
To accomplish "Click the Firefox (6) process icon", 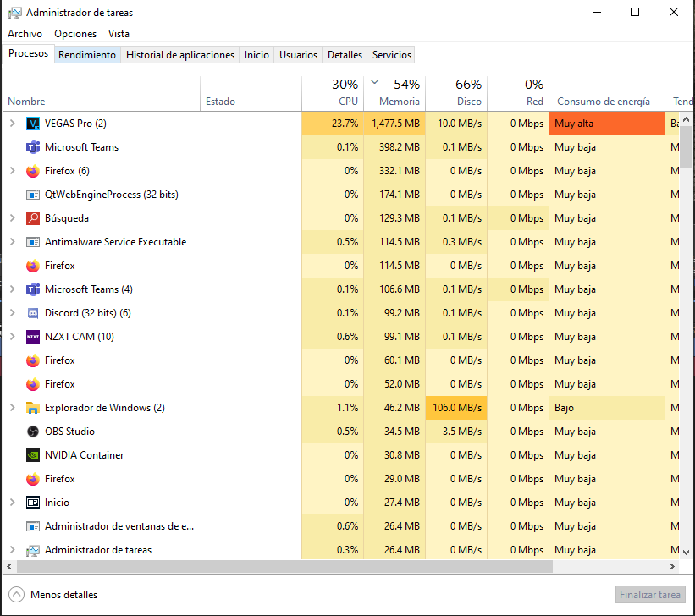I will 33,171.
